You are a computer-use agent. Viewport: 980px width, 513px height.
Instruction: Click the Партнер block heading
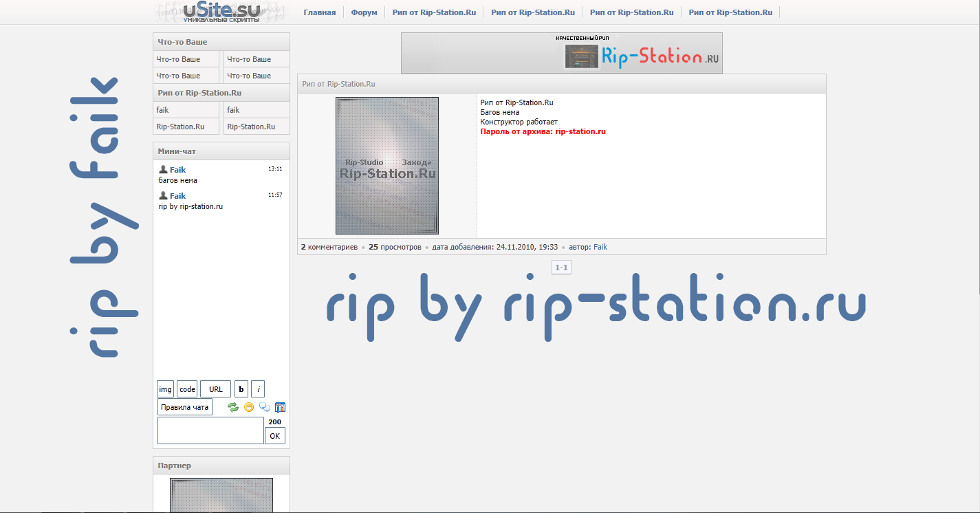click(175, 466)
